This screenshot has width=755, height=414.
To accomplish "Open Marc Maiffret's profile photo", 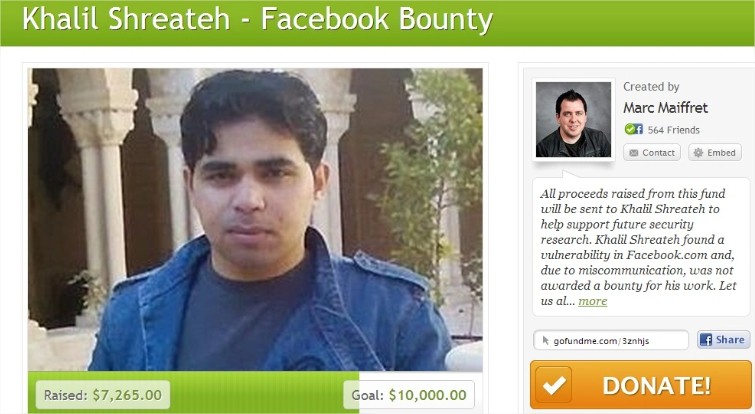I will pos(573,119).
